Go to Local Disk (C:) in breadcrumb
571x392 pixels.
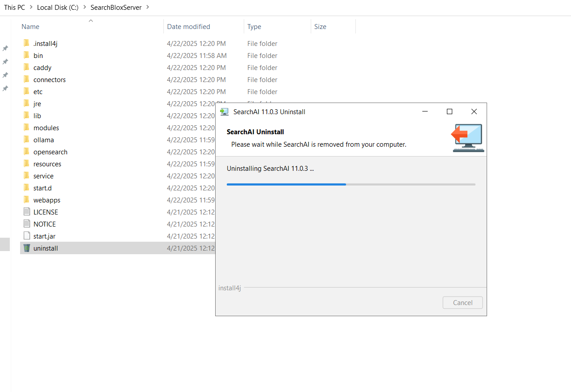(58, 8)
